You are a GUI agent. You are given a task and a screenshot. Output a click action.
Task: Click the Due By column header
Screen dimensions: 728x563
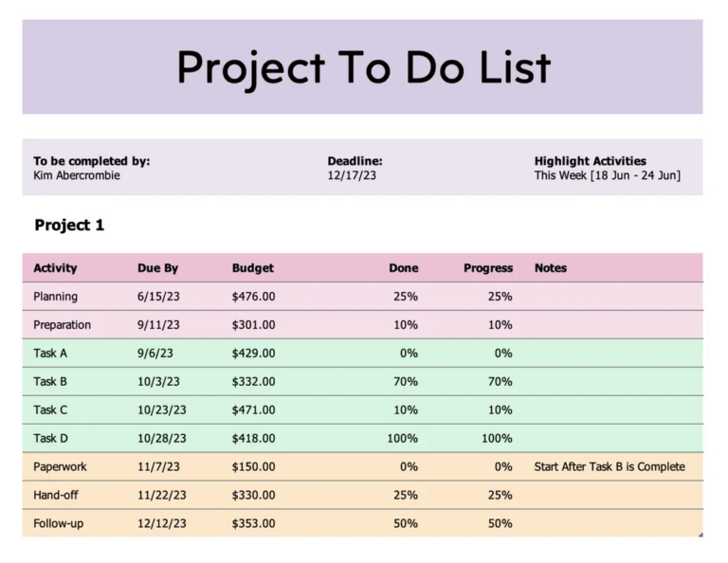[157, 268]
